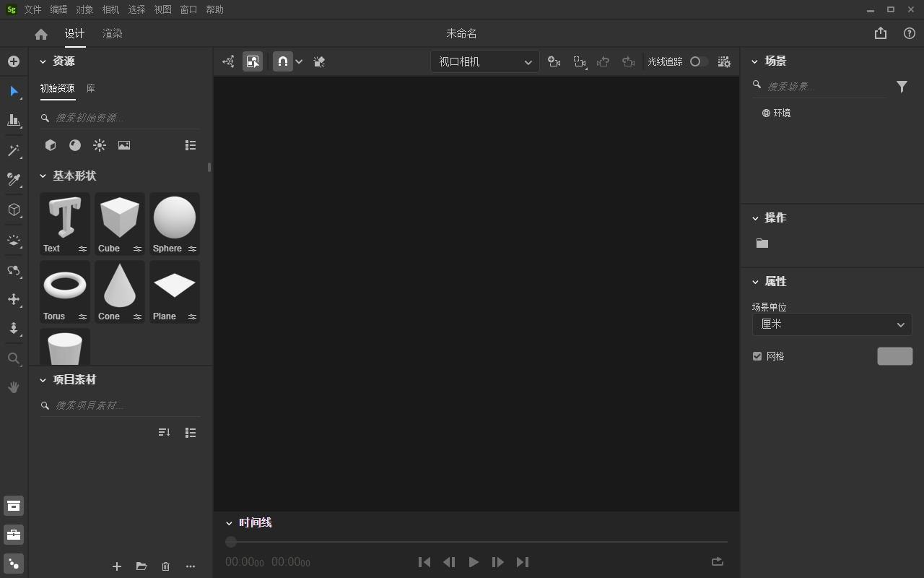
Task: Delete project asset with trash icon
Action: pyautogui.click(x=165, y=566)
